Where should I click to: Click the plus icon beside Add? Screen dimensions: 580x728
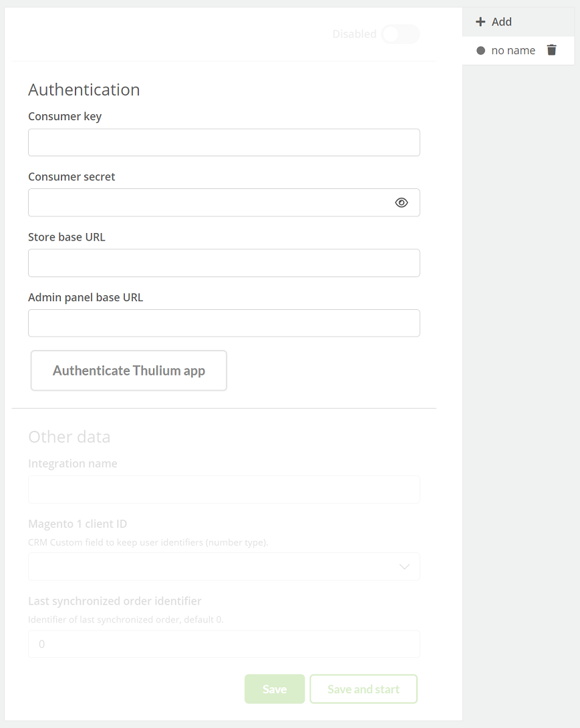coord(480,22)
